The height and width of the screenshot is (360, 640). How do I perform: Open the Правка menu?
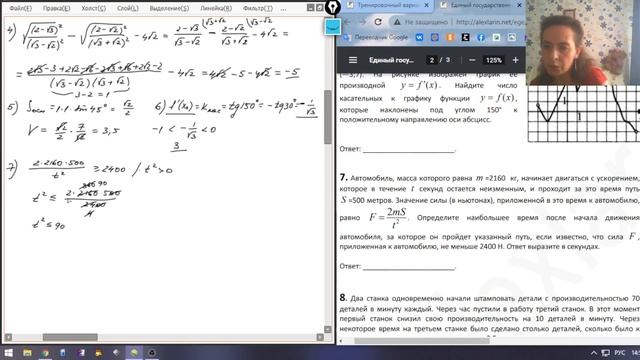pos(56,8)
